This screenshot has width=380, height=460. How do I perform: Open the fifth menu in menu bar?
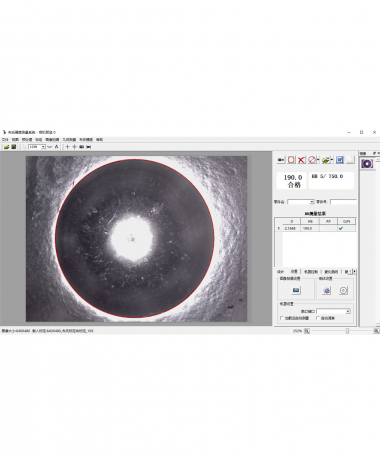click(52, 140)
